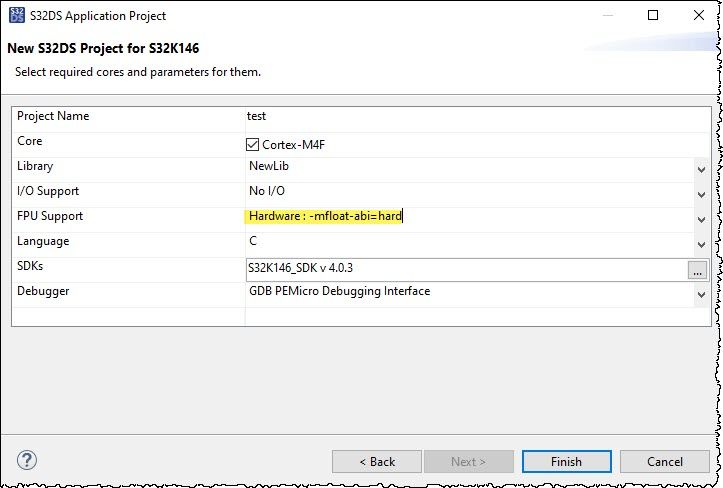Open the help question mark icon

pyautogui.click(x=27, y=460)
